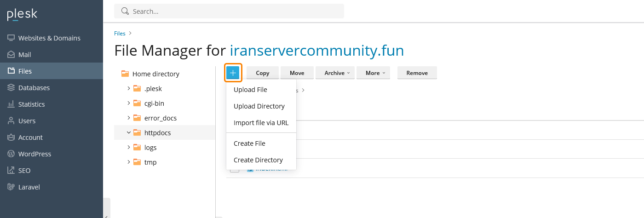
Task: Click the Statistics bar chart icon
Action: pos(11,104)
